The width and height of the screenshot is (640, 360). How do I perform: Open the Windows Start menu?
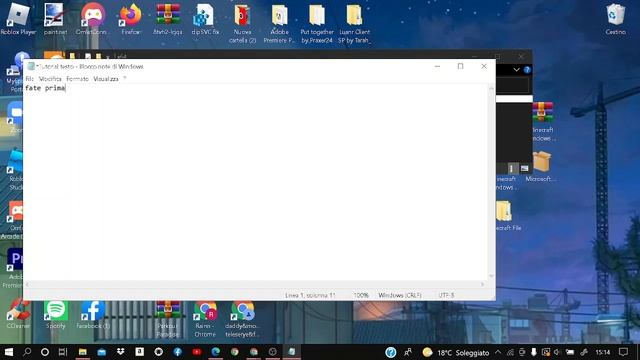(8, 352)
